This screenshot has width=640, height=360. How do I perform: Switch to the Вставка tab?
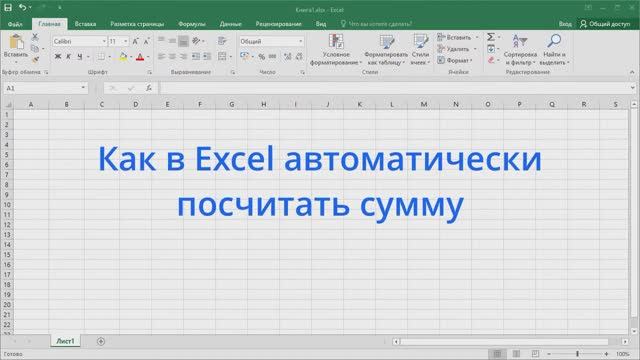85,24
